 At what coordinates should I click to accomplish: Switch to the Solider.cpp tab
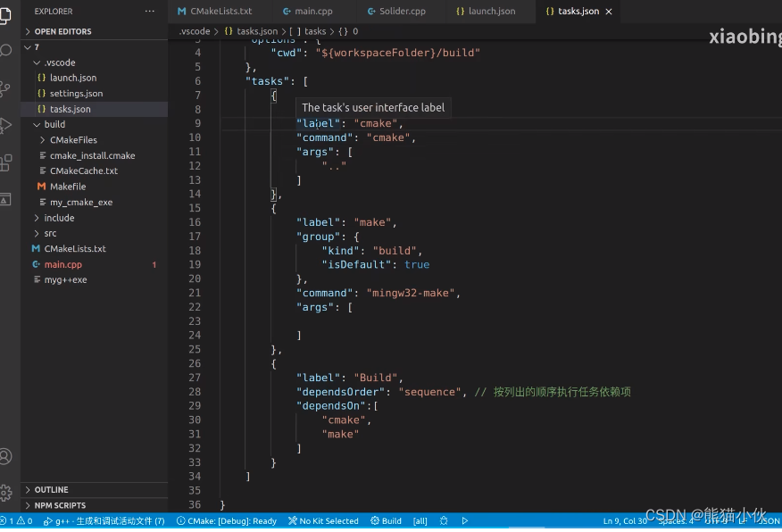(397, 11)
